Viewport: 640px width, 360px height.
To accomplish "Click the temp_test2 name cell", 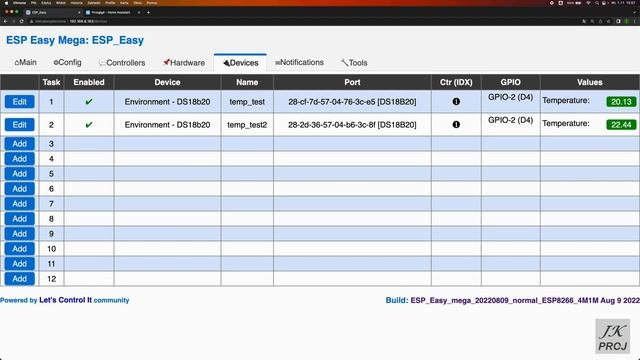I will click(247, 124).
